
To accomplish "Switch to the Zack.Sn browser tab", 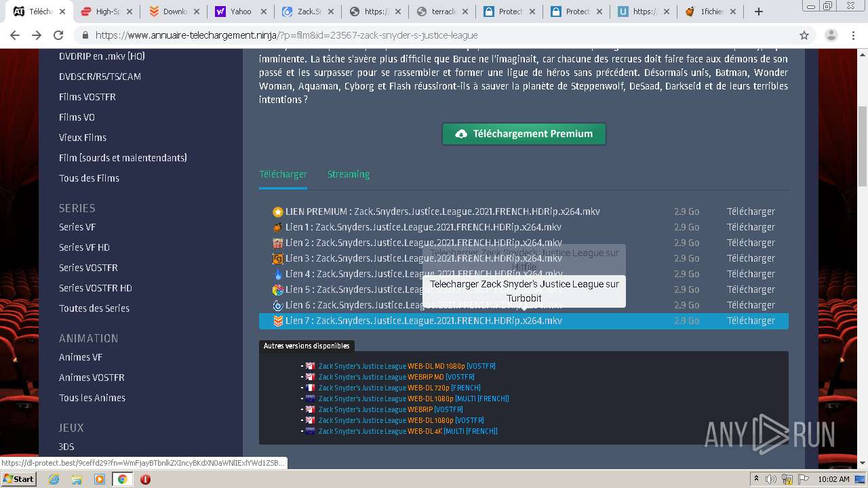I will point(307,12).
